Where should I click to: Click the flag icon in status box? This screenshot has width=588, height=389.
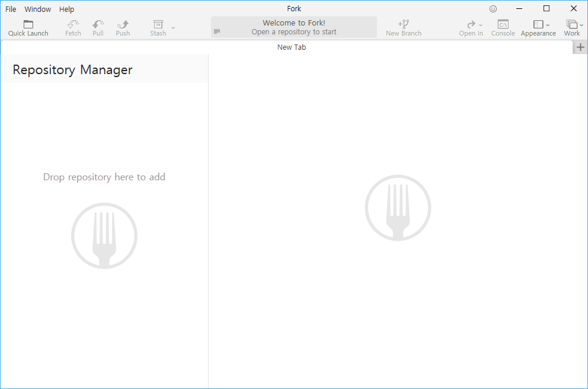point(217,31)
